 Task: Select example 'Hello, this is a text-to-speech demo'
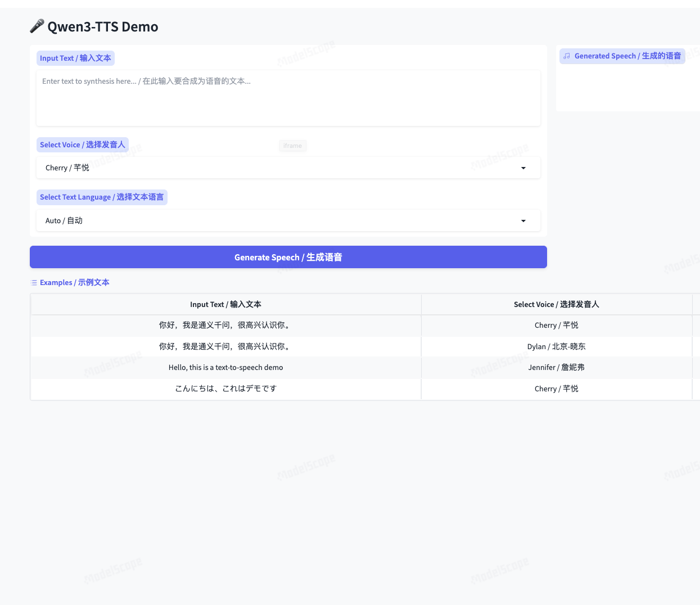point(225,367)
